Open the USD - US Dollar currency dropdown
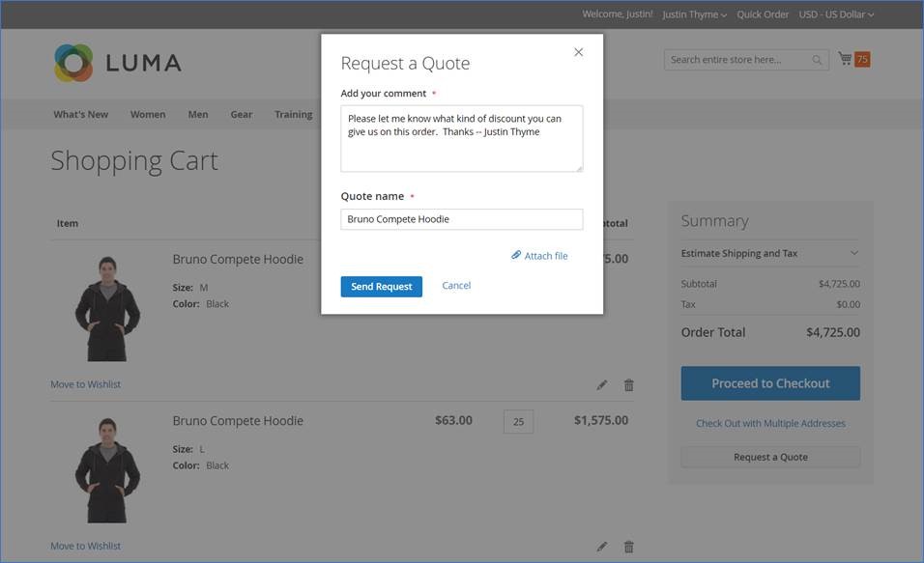 point(833,14)
